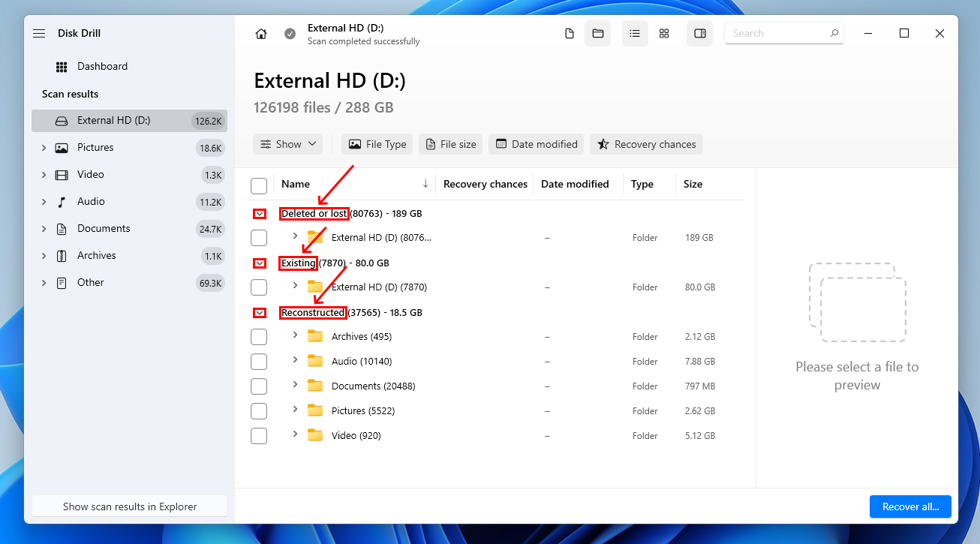Click the home icon in top toolbar
This screenshot has width=980, height=544.
pyautogui.click(x=261, y=34)
